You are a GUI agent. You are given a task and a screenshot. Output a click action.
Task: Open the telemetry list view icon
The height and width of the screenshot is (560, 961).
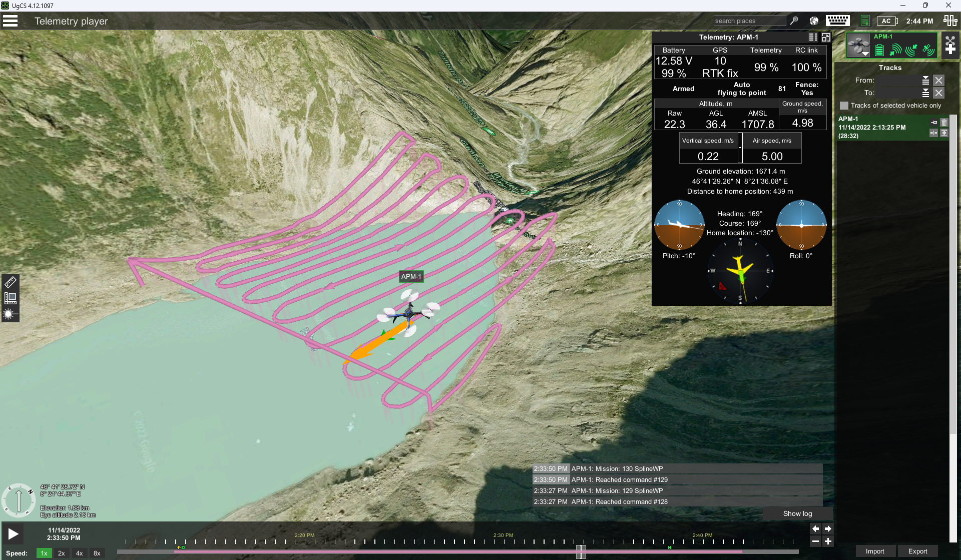(x=812, y=37)
